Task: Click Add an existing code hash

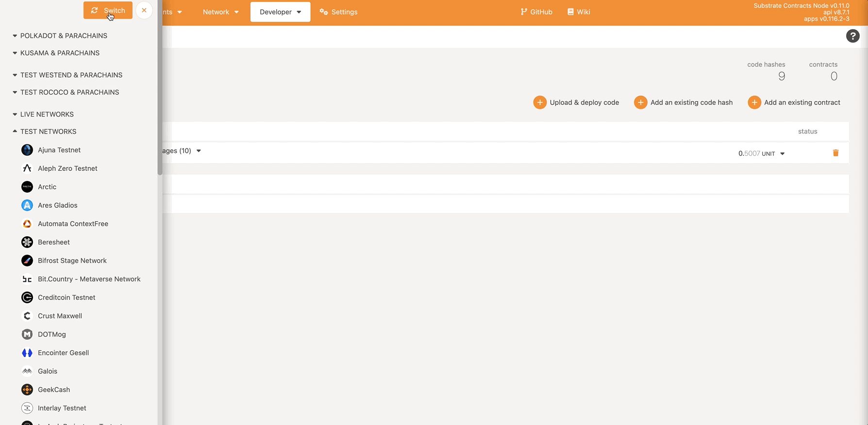Action: [684, 102]
